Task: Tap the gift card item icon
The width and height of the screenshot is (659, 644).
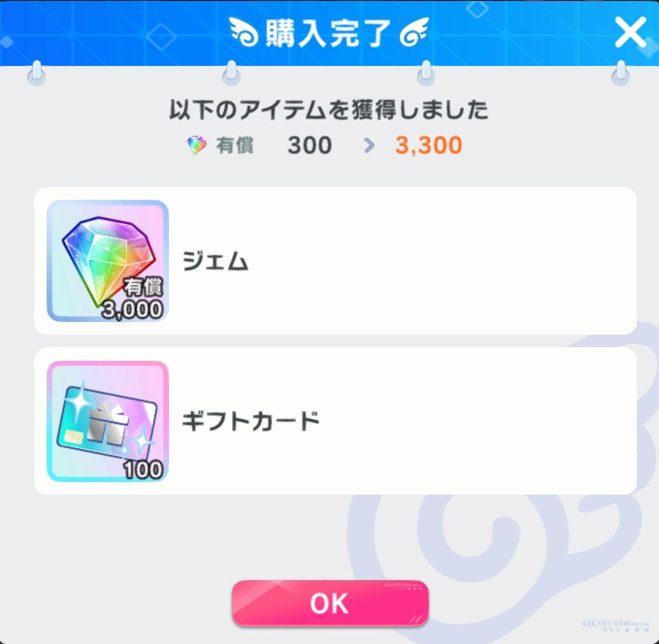Action: [x=108, y=421]
